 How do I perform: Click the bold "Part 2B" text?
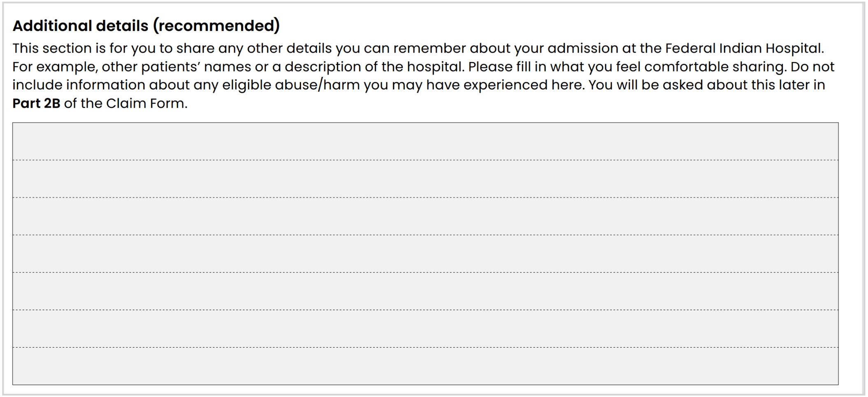(x=36, y=103)
